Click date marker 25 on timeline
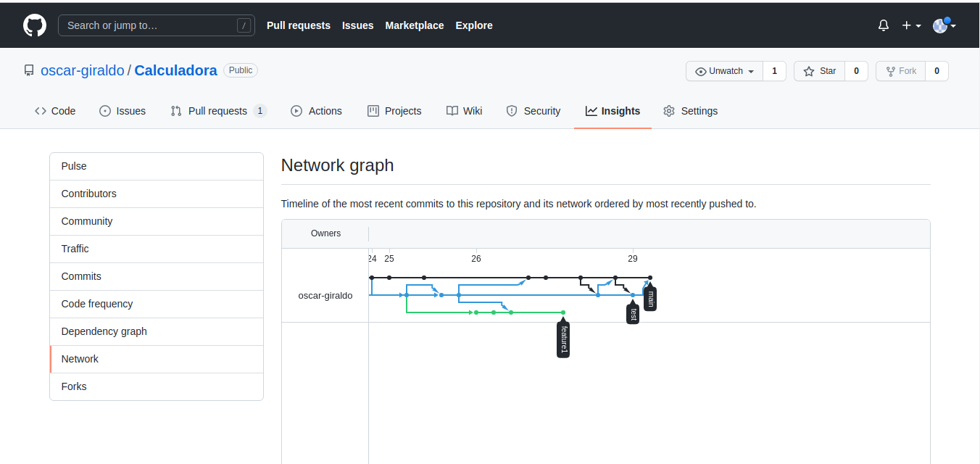 point(389,259)
